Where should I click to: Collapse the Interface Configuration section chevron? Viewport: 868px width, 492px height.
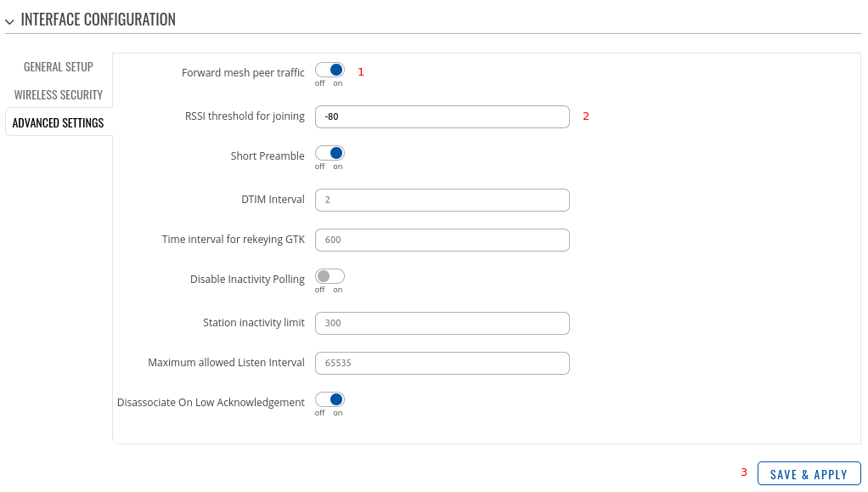pyautogui.click(x=9, y=21)
